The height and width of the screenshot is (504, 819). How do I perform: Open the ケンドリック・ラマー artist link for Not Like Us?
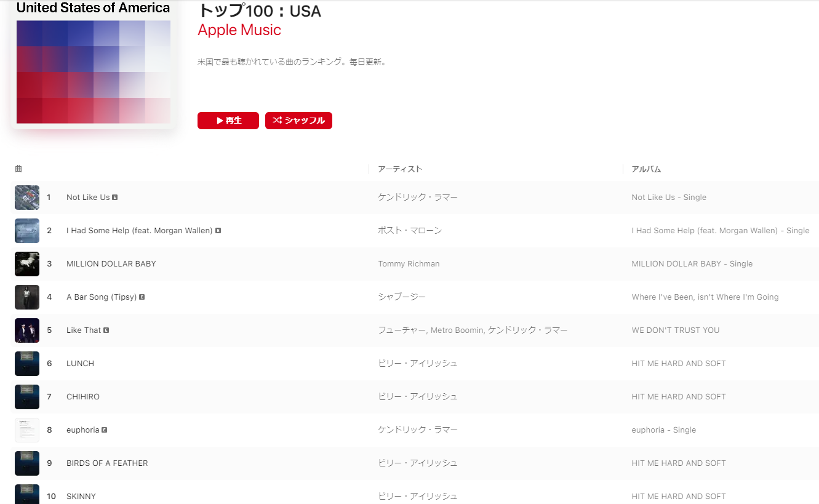(418, 198)
